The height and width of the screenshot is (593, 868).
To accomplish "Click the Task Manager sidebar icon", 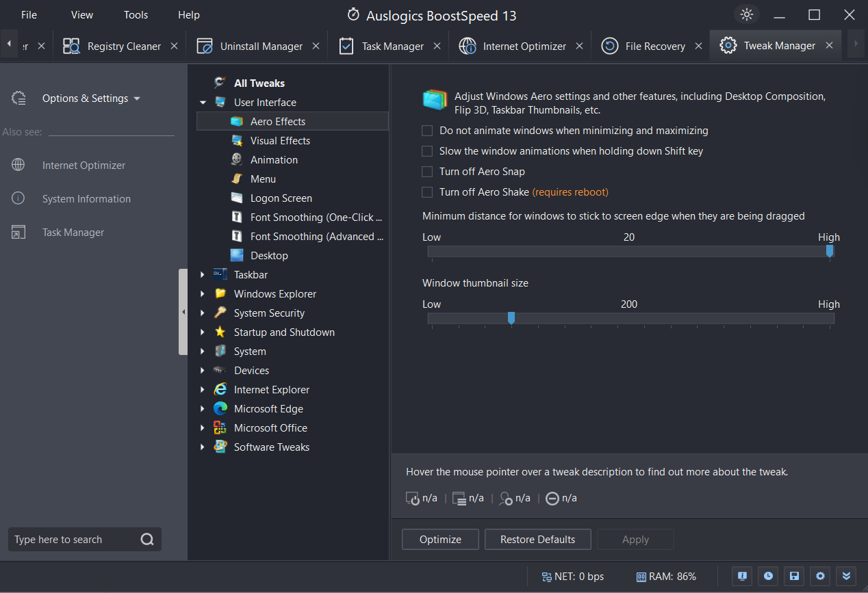I will pyautogui.click(x=18, y=233).
